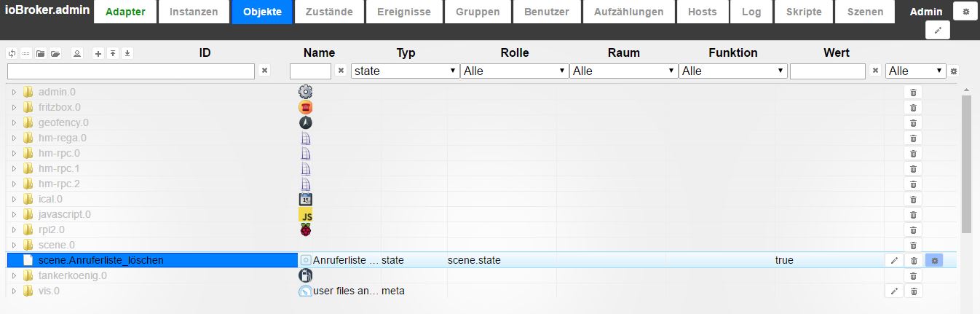Expand the javascript.0 tree node
The height and width of the screenshot is (314, 980).
(14, 214)
